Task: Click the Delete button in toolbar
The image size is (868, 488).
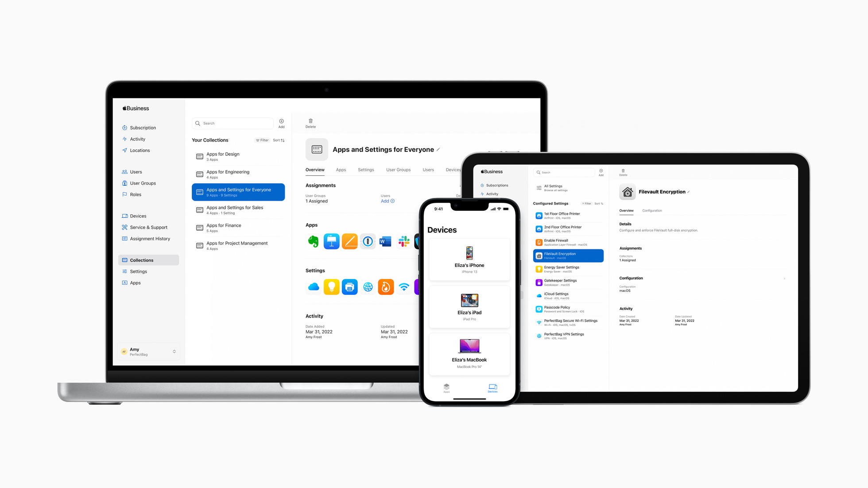Action: coord(310,124)
